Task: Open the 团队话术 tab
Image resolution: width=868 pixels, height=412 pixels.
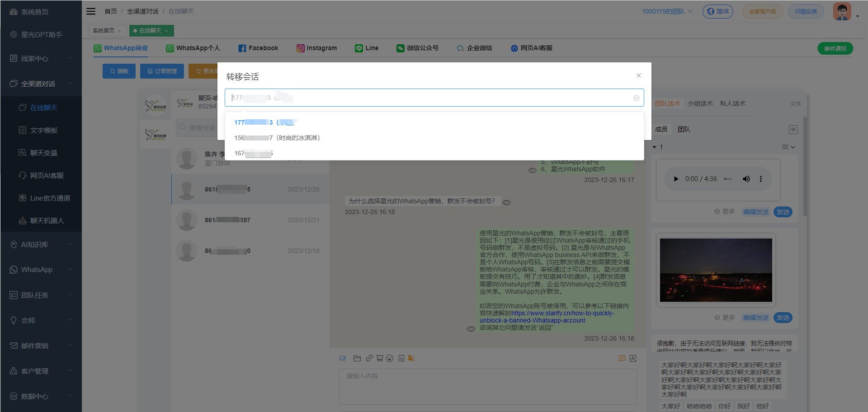Action: (668, 103)
